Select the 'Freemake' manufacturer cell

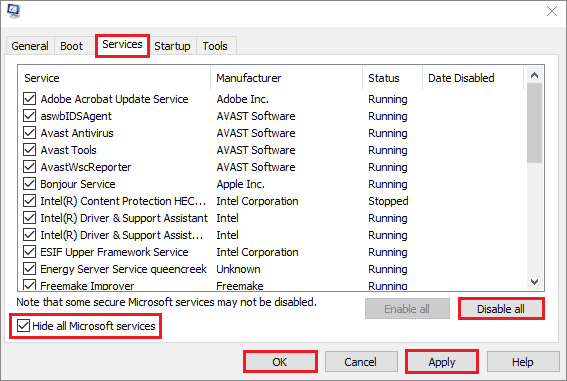point(240,286)
